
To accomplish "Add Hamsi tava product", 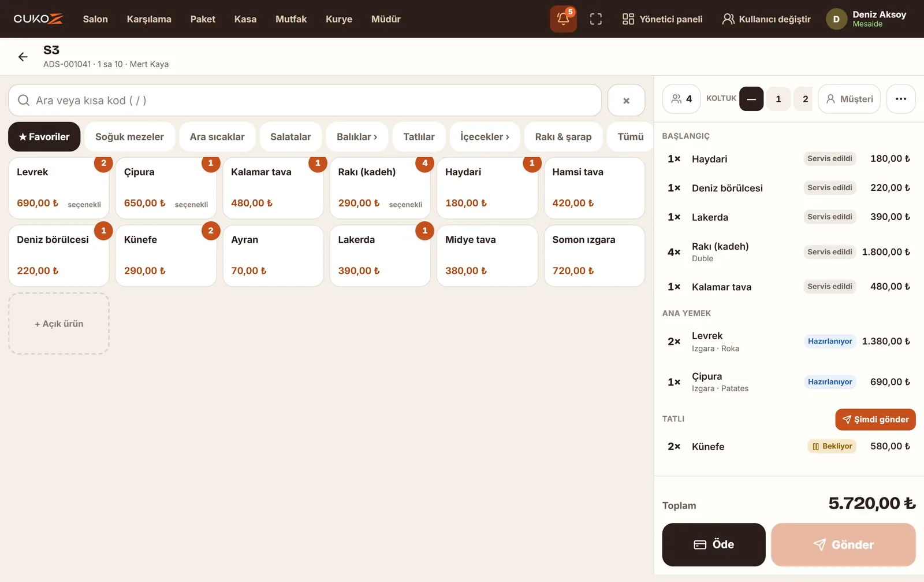I will (594, 188).
